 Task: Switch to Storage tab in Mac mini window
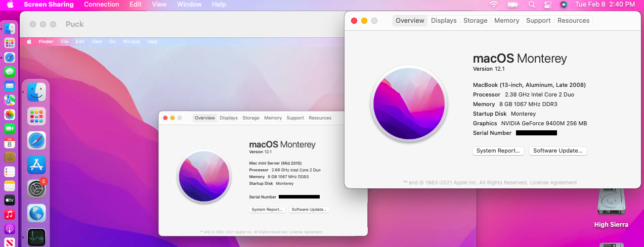pyautogui.click(x=251, y=118)
